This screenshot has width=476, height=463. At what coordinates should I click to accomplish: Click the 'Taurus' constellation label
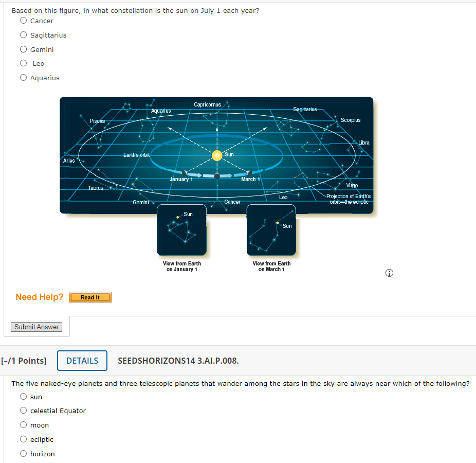click(96, 188)
